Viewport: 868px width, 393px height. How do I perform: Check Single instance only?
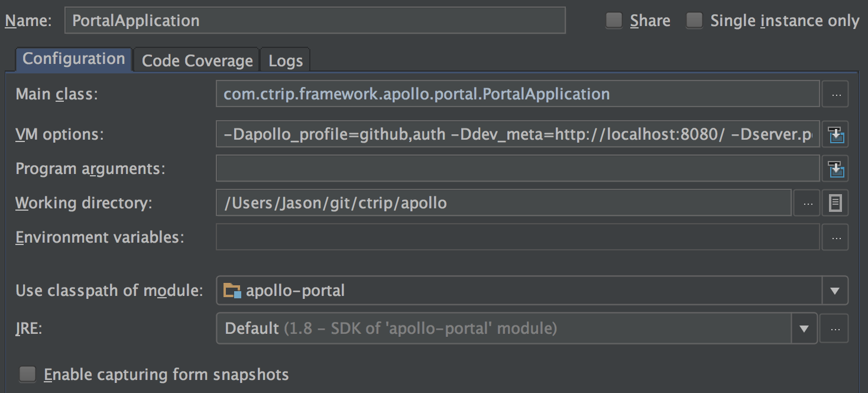(694, 20)
